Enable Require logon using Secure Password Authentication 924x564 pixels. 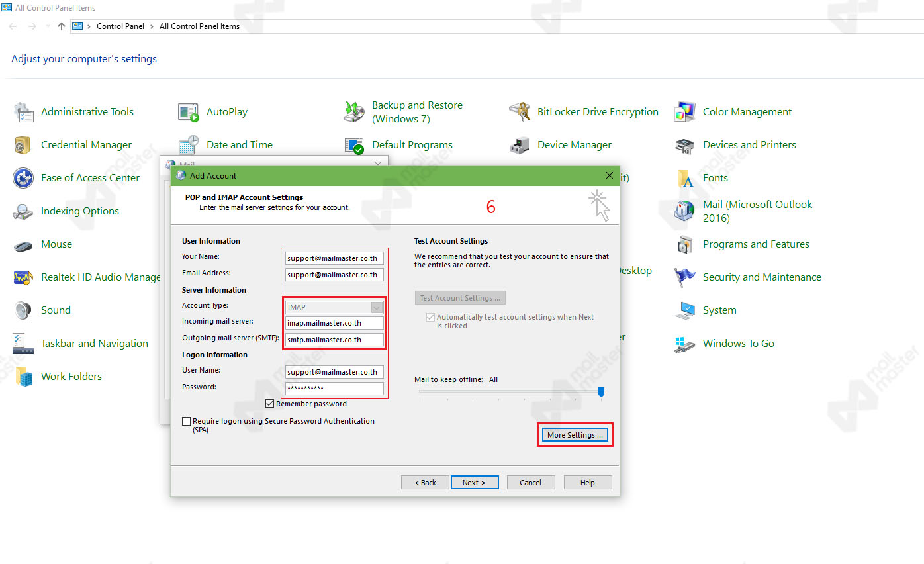(x=186, y=420)
